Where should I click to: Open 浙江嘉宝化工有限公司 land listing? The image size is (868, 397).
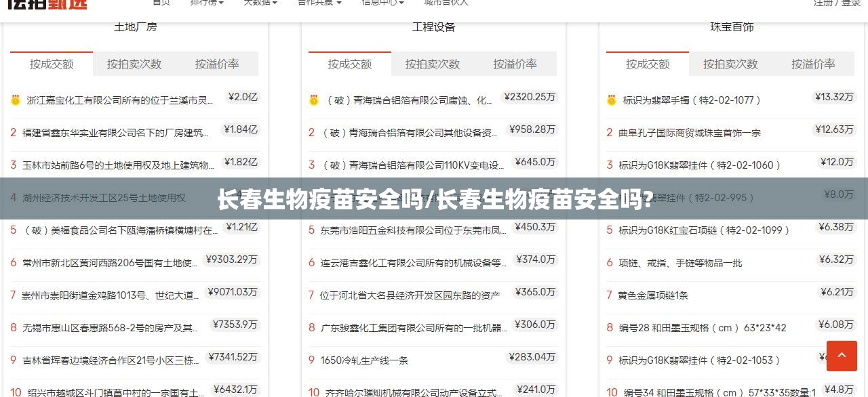(121, 100)
